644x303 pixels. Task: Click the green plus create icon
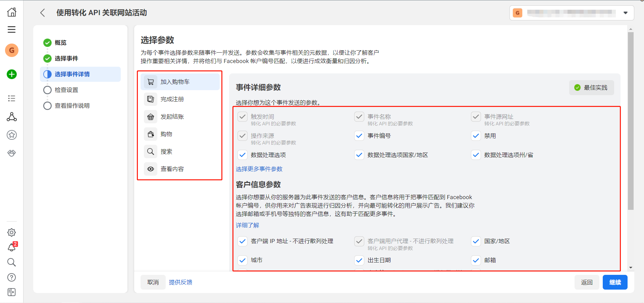click(x=12, y=74)
